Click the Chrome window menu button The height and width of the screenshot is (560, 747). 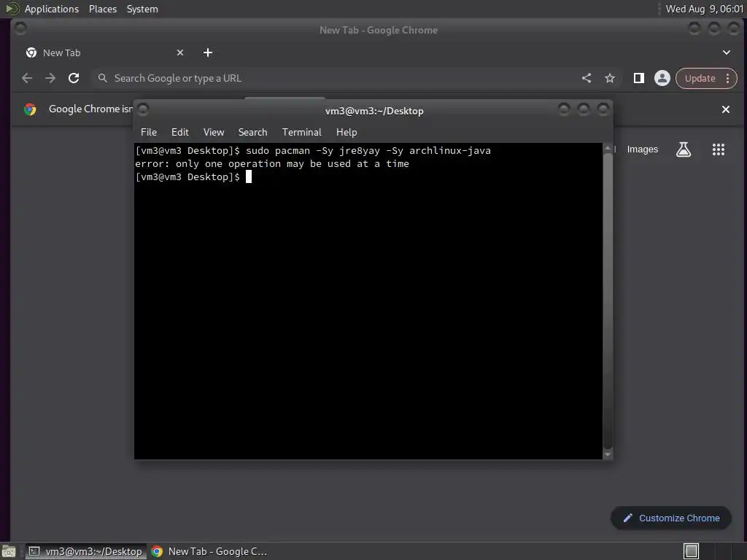[x=20, y=28]
